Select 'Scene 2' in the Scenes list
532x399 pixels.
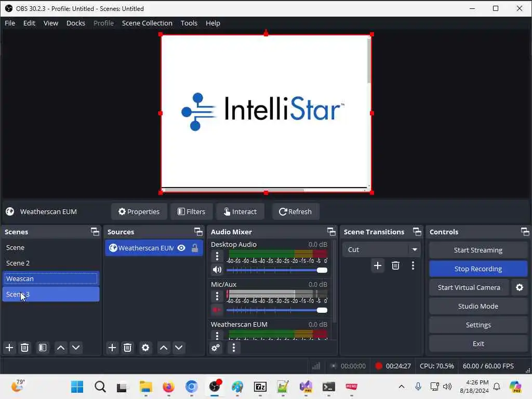point(51,263)
